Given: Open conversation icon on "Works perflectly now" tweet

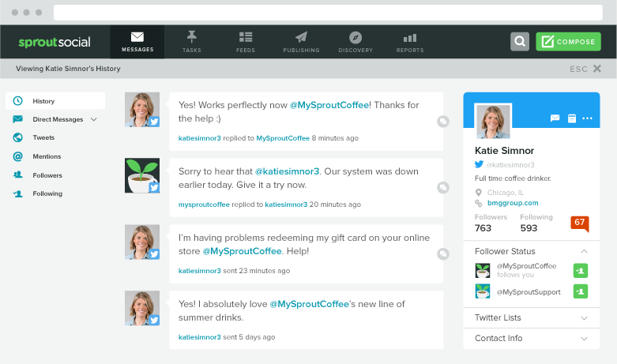Looking at the screenshot, I should click(443, 122).
